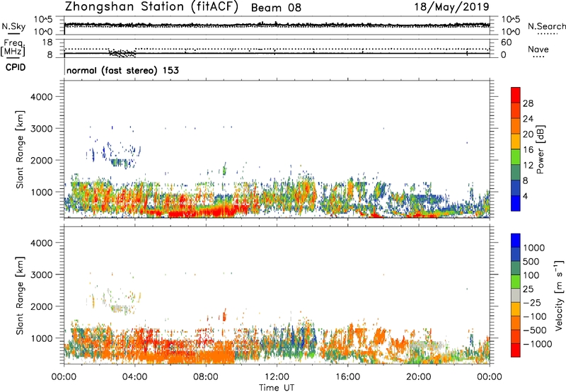Click the date "18/May/2019"
Image resolution: width=566 pixels, height=392 pixels.
coord(451,6)
